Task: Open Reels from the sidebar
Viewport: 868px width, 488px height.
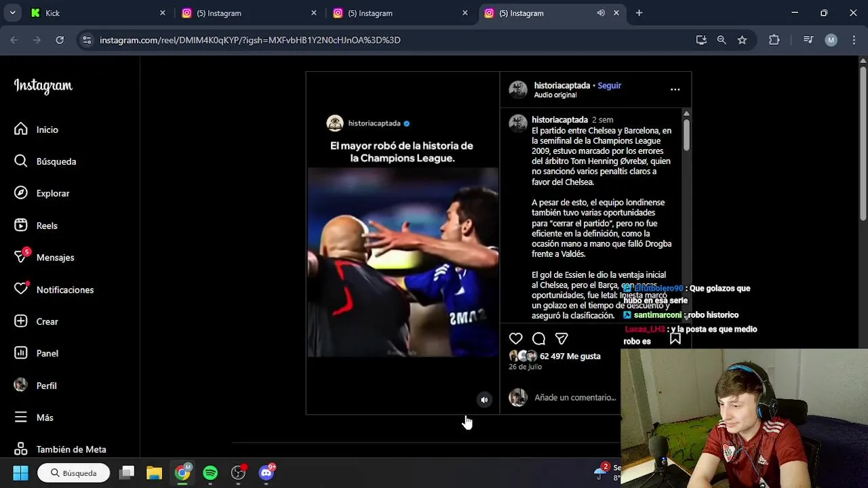Action: pyautogui.click(x=35, y=226)
